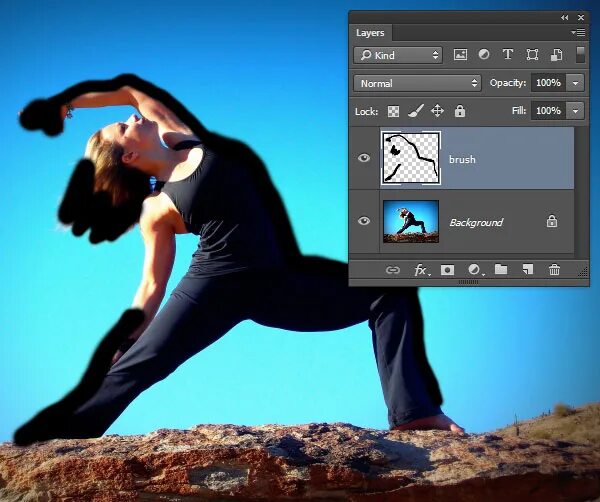Hide the brush layer with eye icon
This screenshot has width=600, height=502.
click(x=364, y=158)
